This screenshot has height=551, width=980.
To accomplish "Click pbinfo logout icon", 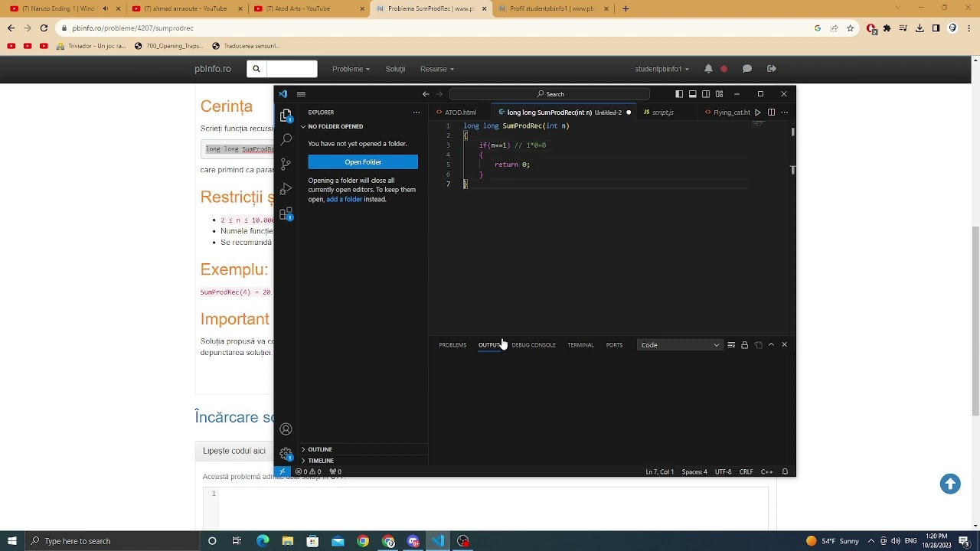I will 771,69.
